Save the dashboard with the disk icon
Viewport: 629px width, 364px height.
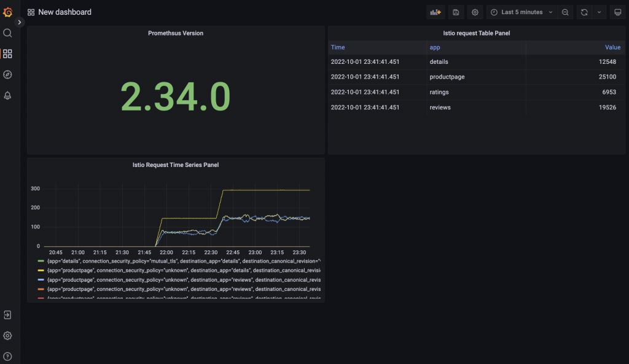tap(456, 12)
